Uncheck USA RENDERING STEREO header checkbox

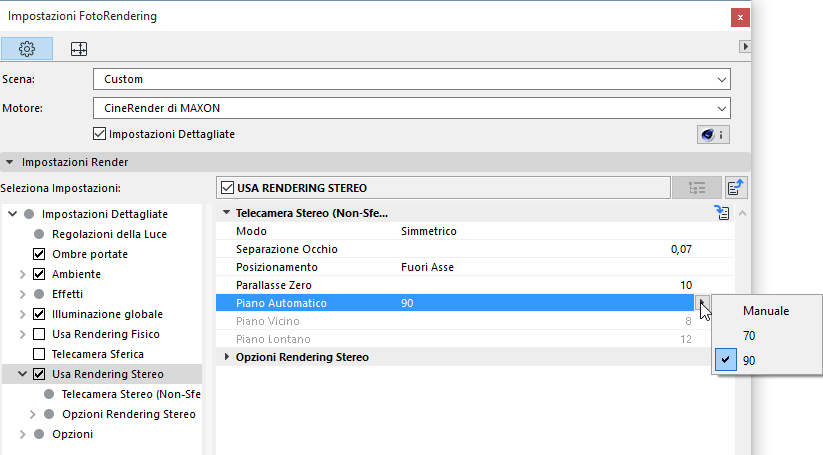pos(227,188)
